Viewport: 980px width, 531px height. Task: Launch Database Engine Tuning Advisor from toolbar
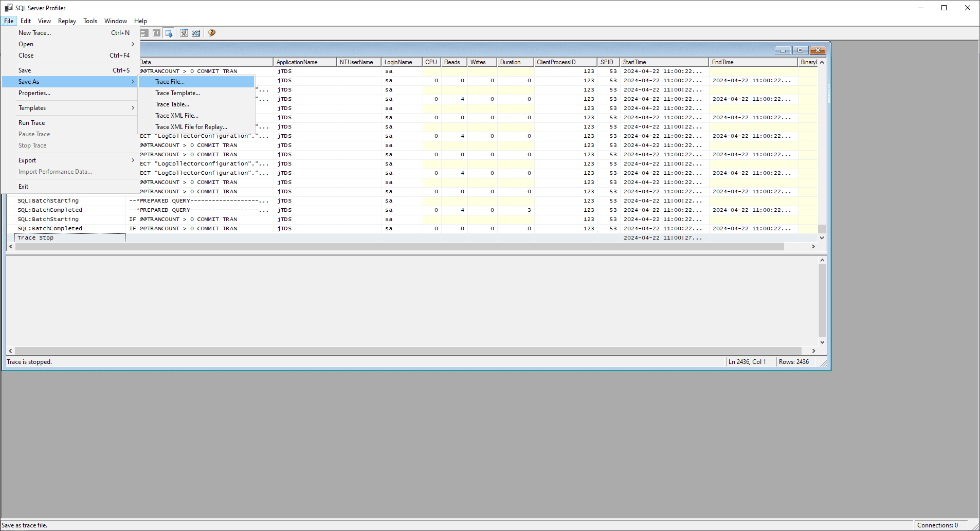(184, 33)
